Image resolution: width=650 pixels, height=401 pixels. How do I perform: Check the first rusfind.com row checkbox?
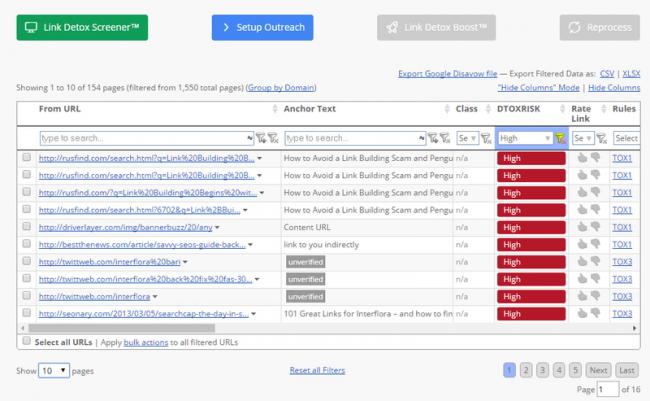27,158
